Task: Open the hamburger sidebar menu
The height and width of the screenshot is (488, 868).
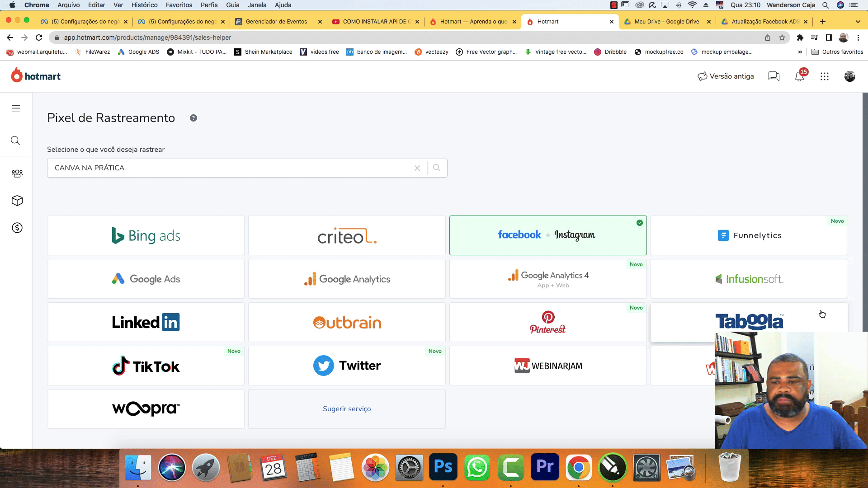Action: point(16,108)
